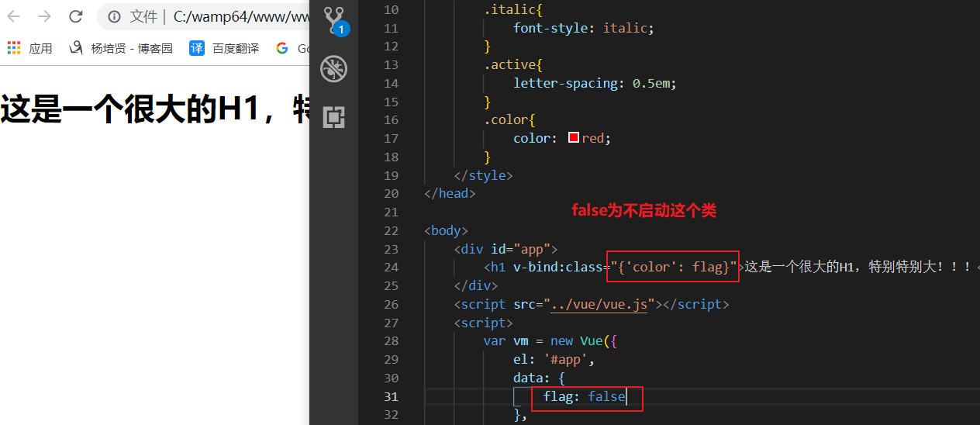
Task: Open the Google bookmark icon
Action: tap(282, 48)
